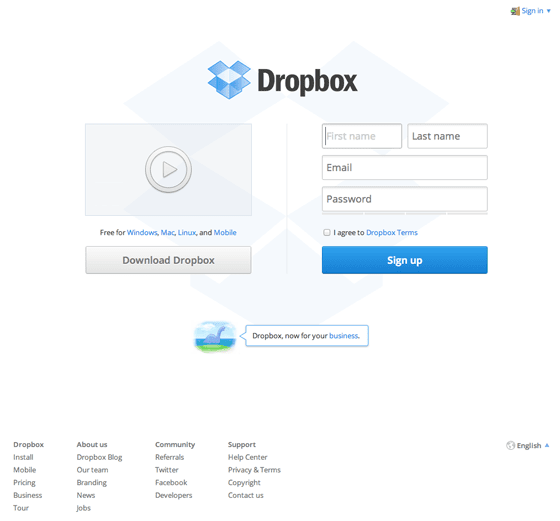The height and width of the screenshot is (521, 560).
Task: Open the Branding footer link
Action: point(91,483)
